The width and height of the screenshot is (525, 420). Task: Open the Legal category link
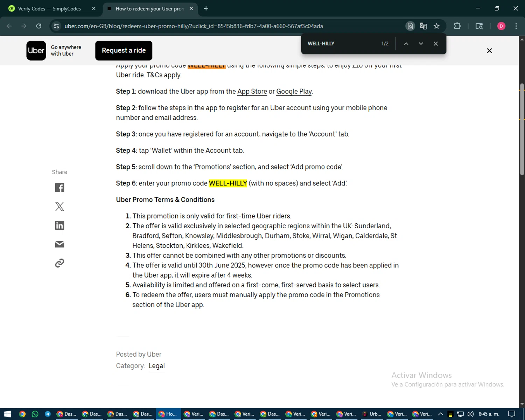pos(156,366)
